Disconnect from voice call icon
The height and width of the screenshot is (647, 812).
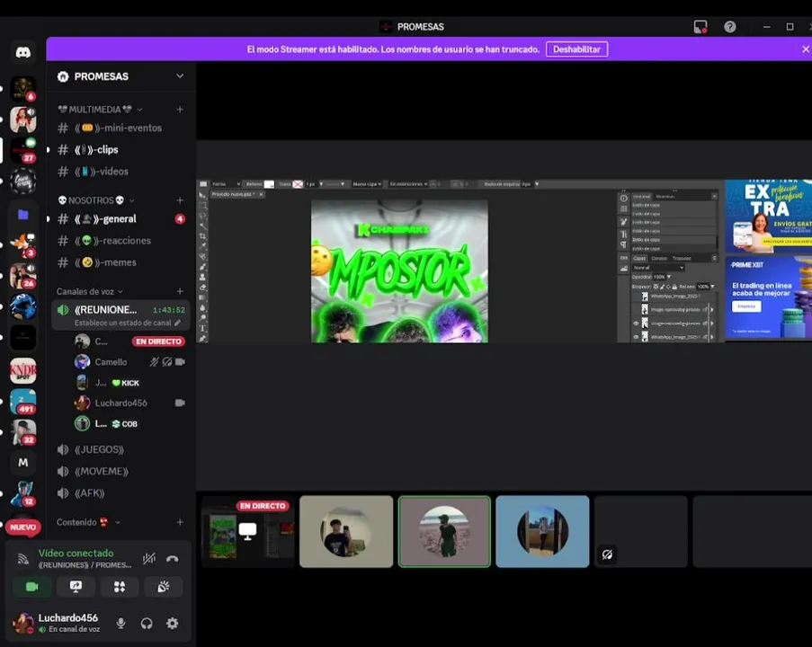(x=173, y=559)
